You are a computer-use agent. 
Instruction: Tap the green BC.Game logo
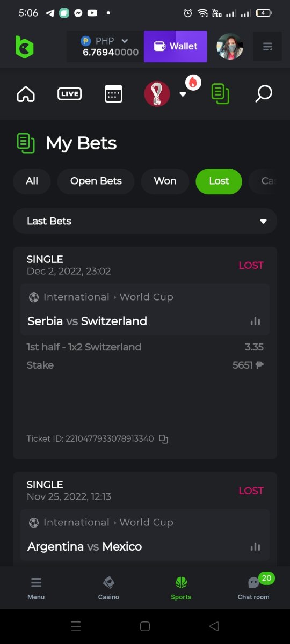coord(24,47)
